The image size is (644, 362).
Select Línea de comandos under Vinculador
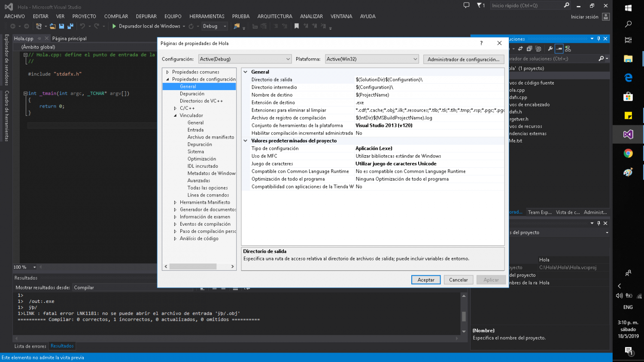click(x=208, y=195)
